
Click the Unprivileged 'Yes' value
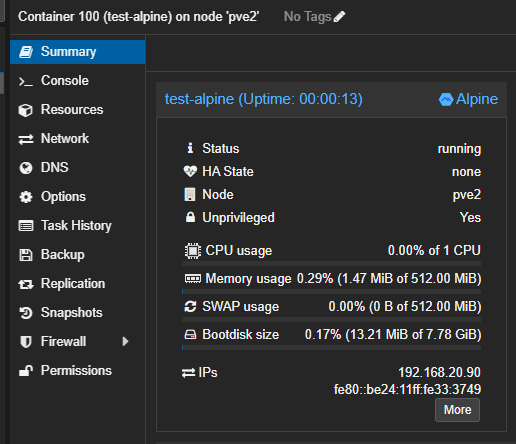pos(470,217)
